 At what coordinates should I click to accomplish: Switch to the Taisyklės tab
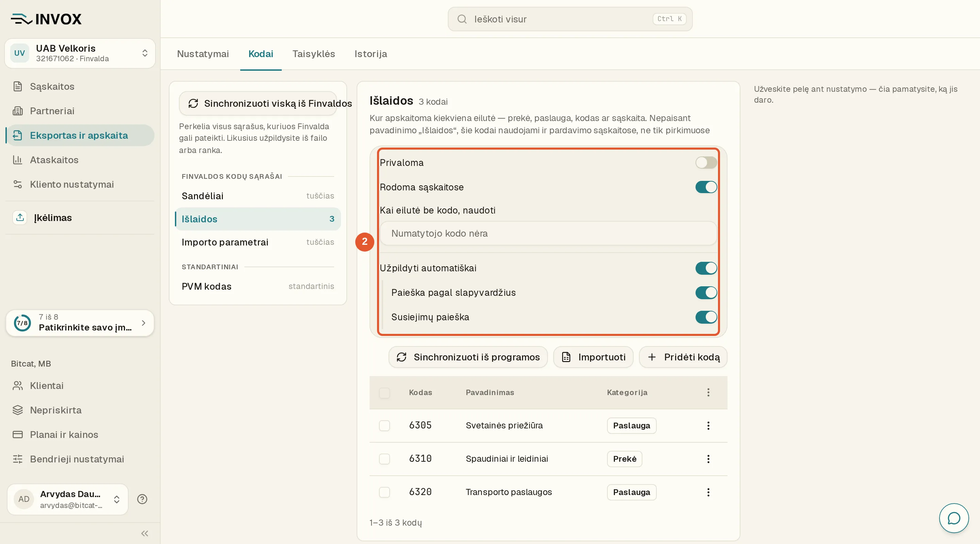coord(313,54)
